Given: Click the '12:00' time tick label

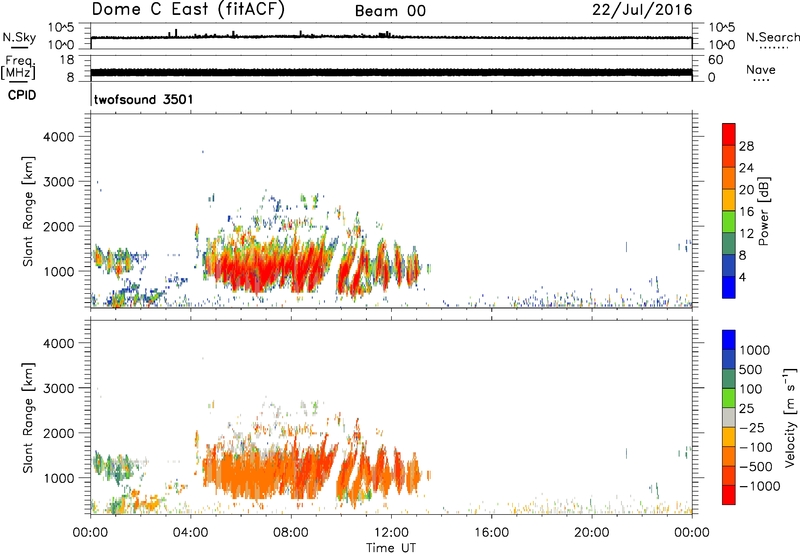Looking at the screenshot, I should click(391, 533).
